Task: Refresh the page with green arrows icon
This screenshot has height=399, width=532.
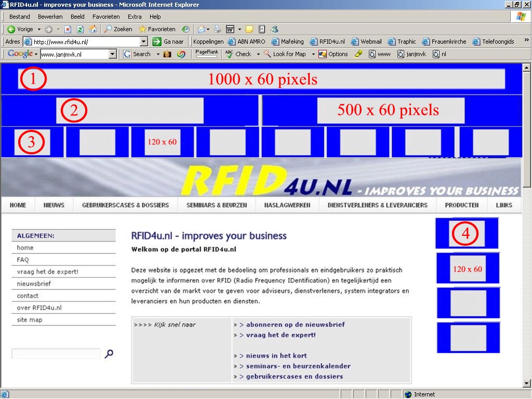Action: click(x=80, y=29)
